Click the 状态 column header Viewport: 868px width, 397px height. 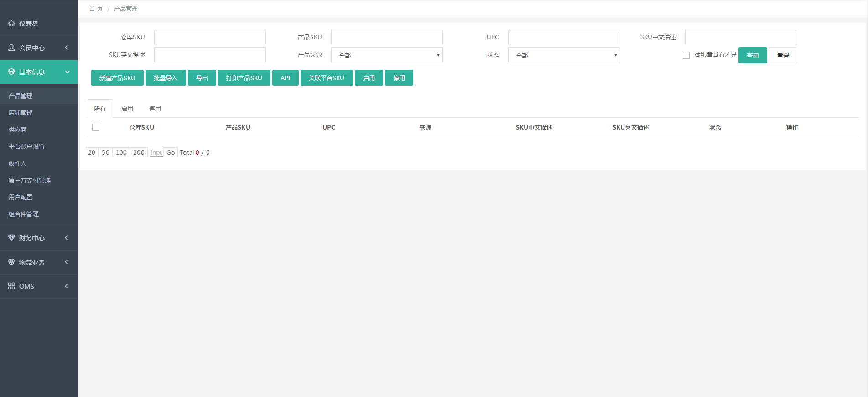[715, 127]
